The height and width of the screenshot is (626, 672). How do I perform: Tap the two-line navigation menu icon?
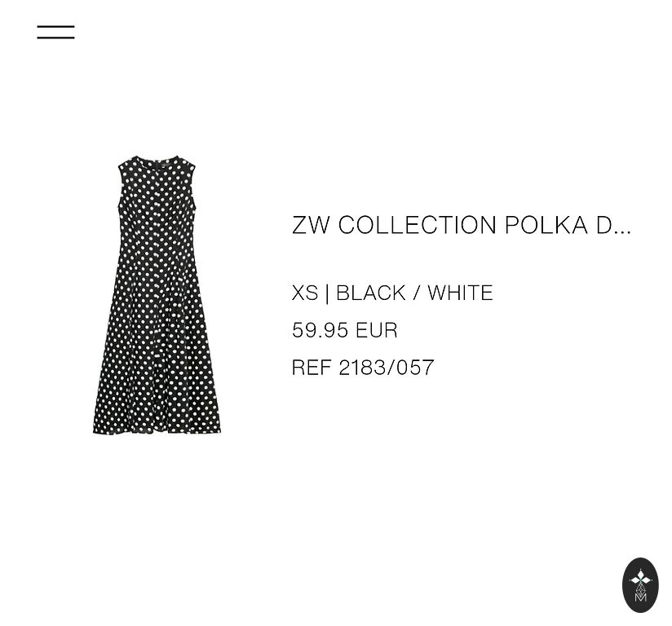tap(55, 32)
